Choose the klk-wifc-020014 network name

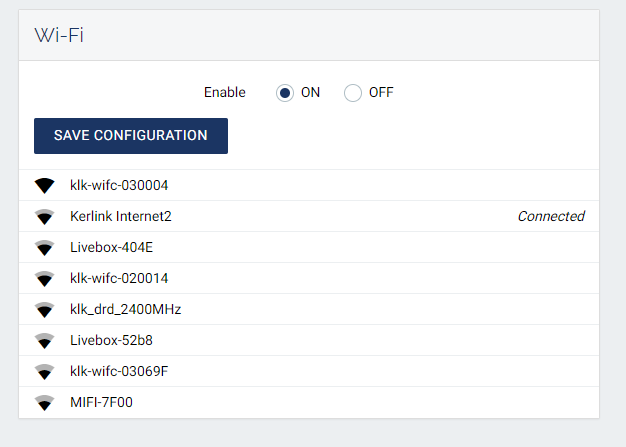click(x=119, y=278)
